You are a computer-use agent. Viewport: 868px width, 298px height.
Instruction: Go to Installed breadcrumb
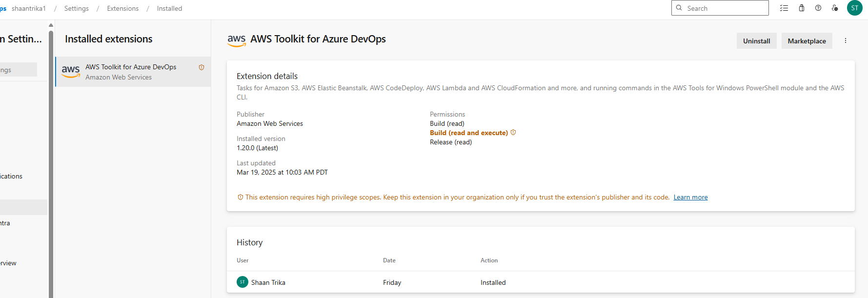click(169, 8)
